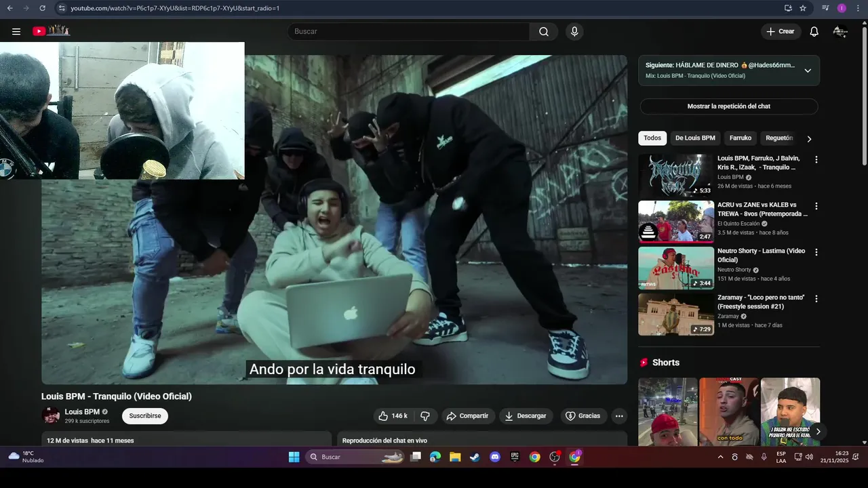Launch Epic Games from the taskbar
This screenshot has height=488, width=868.
(x=515, y=457)
